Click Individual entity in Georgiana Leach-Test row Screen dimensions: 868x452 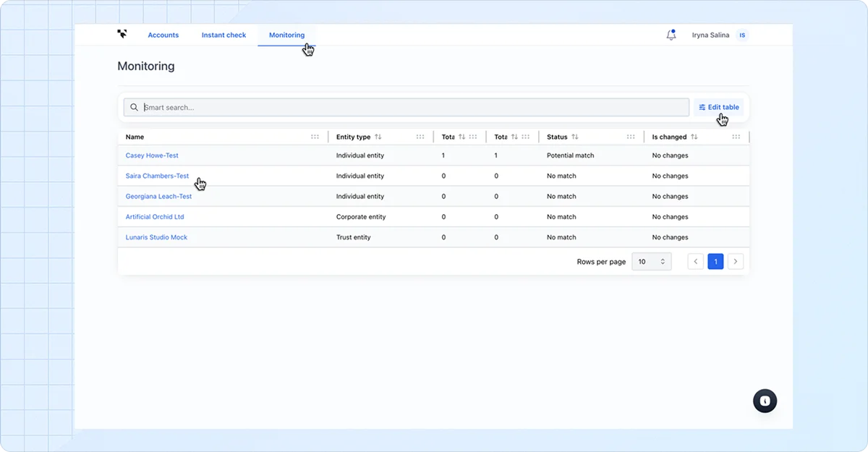(360, 196)
